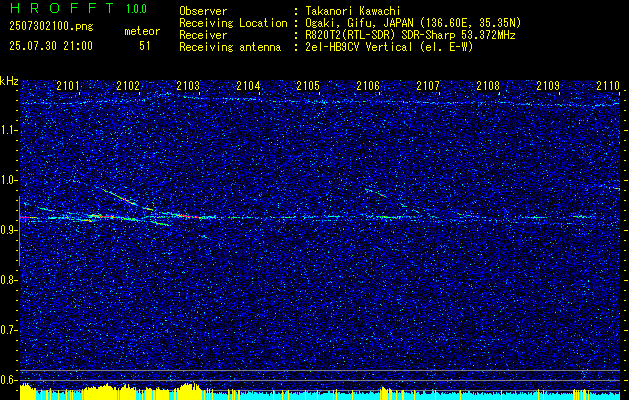Screen dimensions: 629x400
Task: Click the 2103 time axis label
Action: (x=188, y=85)
